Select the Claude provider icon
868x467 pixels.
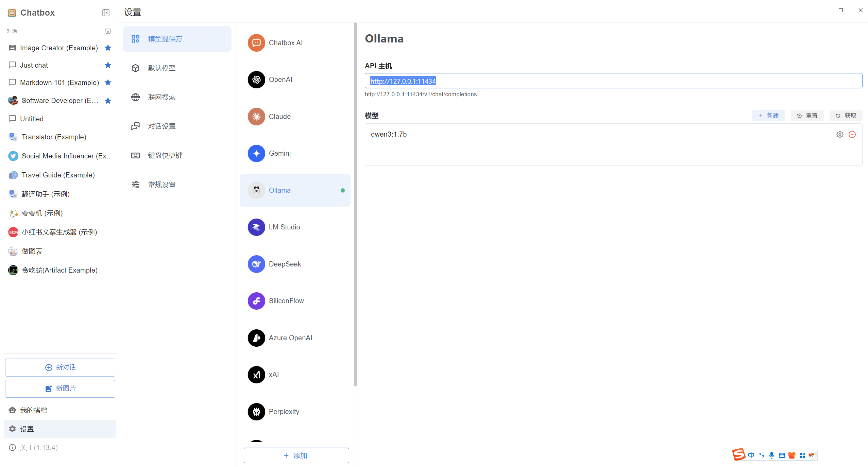coord(256,117)
